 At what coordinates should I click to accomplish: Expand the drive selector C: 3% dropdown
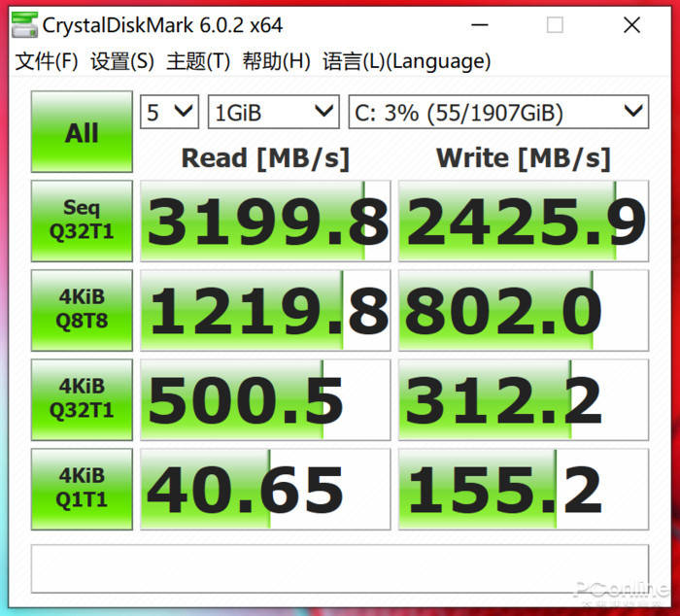click(x=498, y=112)
